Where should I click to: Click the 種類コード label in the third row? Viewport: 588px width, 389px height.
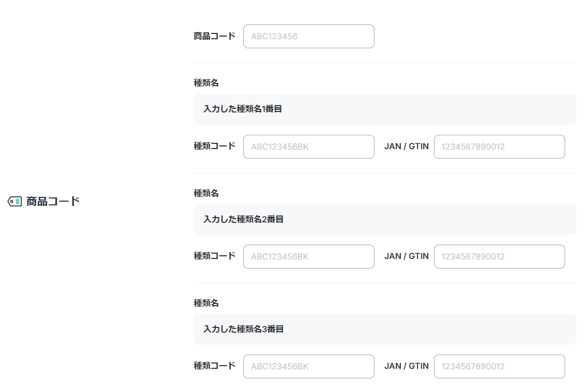point(214,366)
